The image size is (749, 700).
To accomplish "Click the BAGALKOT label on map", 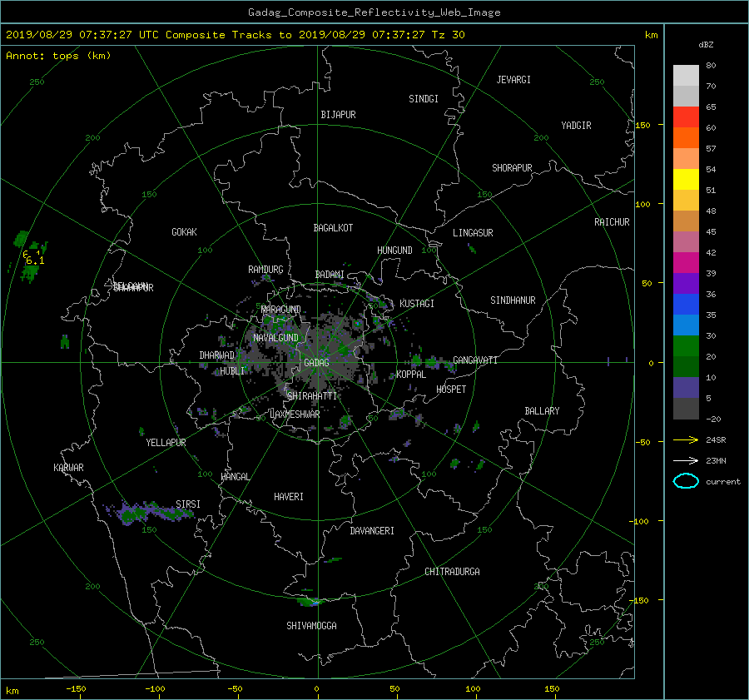I will 333,228.
